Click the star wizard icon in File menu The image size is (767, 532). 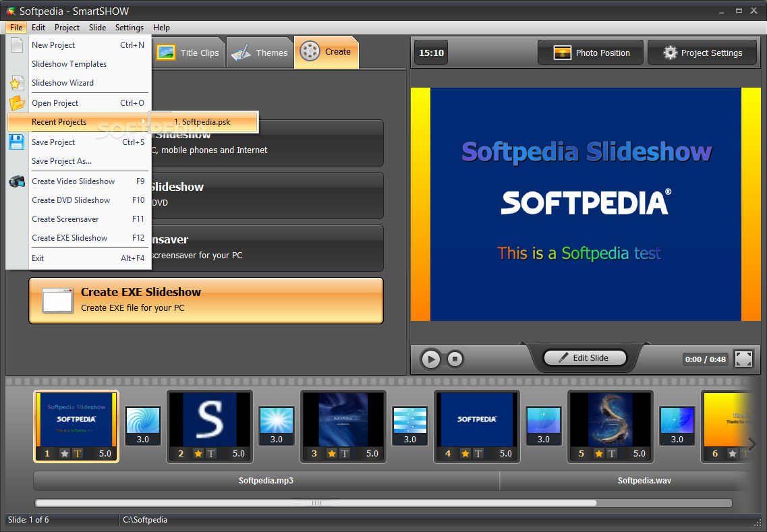coord(16,83)
